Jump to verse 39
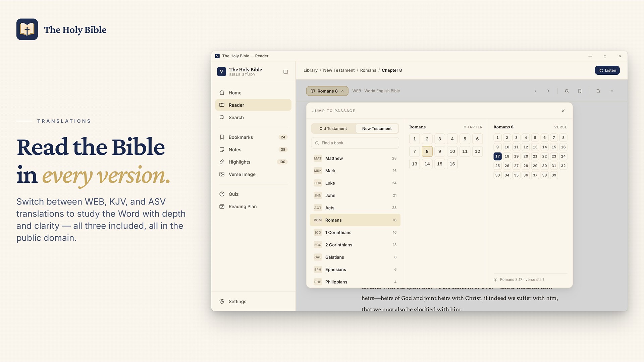Viewport: 644px width, 362px height. point(554,175)
